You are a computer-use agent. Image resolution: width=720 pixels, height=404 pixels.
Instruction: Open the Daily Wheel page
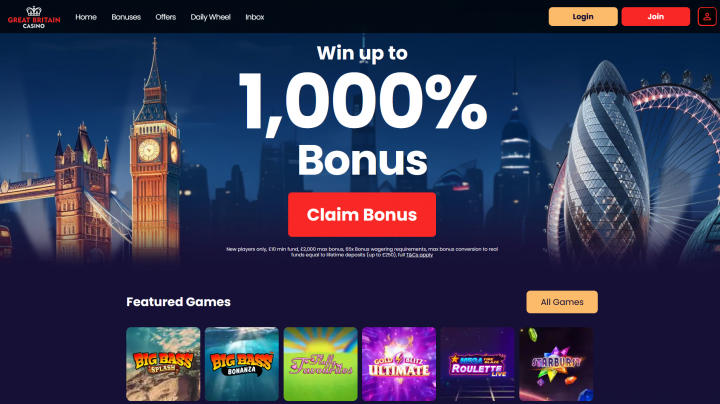pyautogui.click(x=210, y=17)
